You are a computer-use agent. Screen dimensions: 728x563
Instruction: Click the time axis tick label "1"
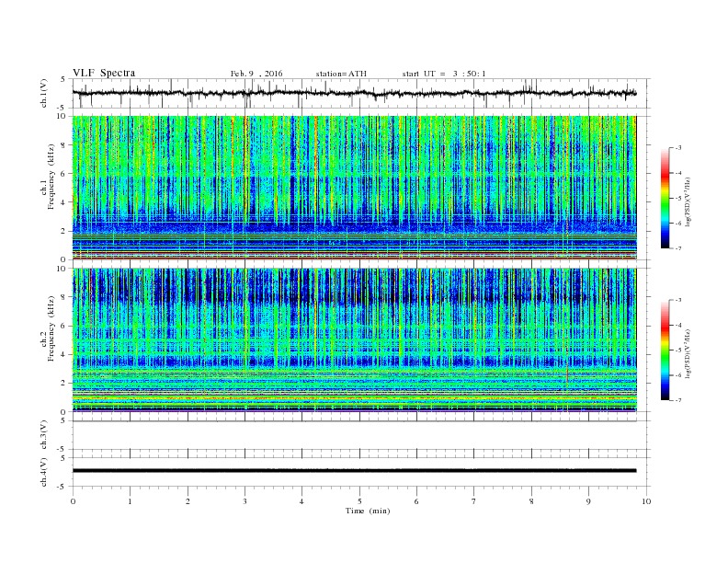pos(131,501)
